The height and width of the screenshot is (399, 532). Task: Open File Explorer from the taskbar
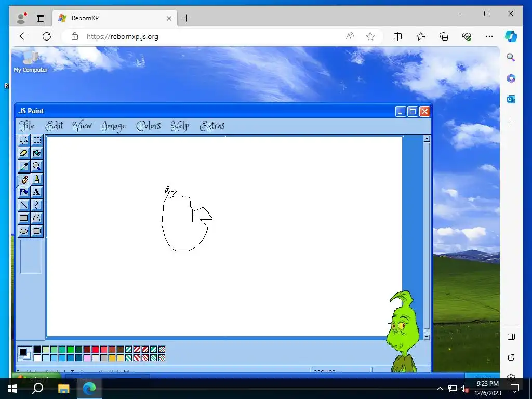(x=63, y=389)
